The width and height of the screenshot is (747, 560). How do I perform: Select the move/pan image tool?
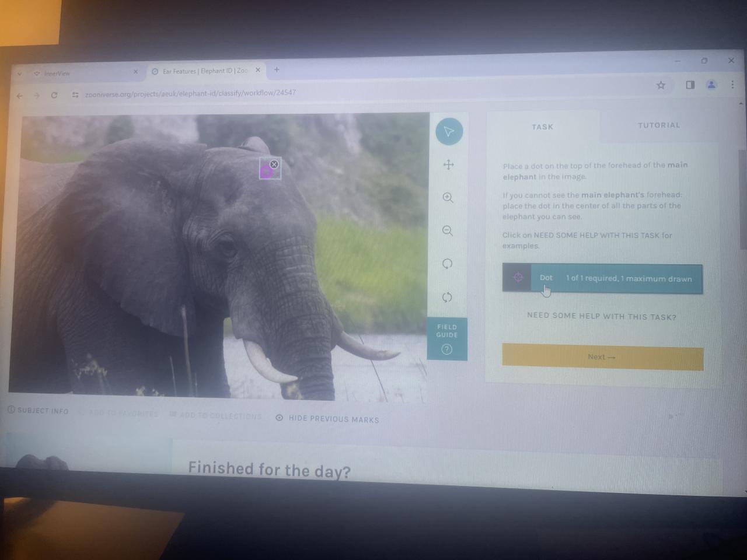point(448,164)
